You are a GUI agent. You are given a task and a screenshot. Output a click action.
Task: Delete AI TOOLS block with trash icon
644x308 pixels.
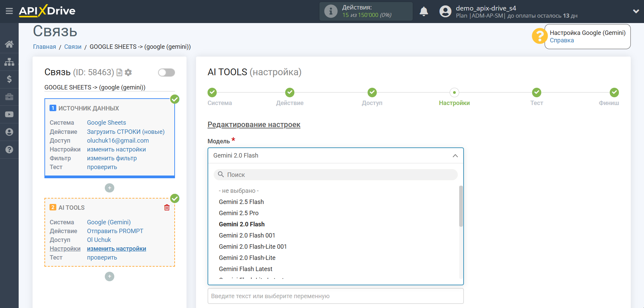pos(167,208)
